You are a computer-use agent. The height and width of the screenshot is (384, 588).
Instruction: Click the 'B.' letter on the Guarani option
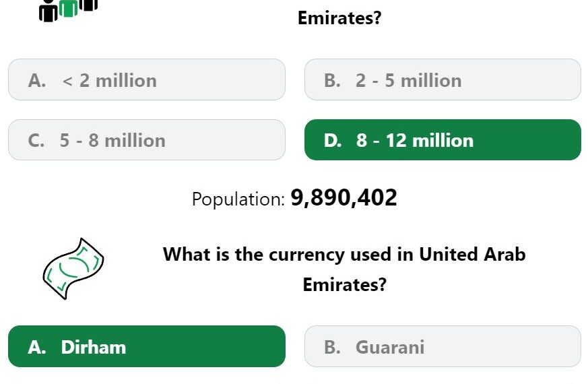(x=333, y=348)
